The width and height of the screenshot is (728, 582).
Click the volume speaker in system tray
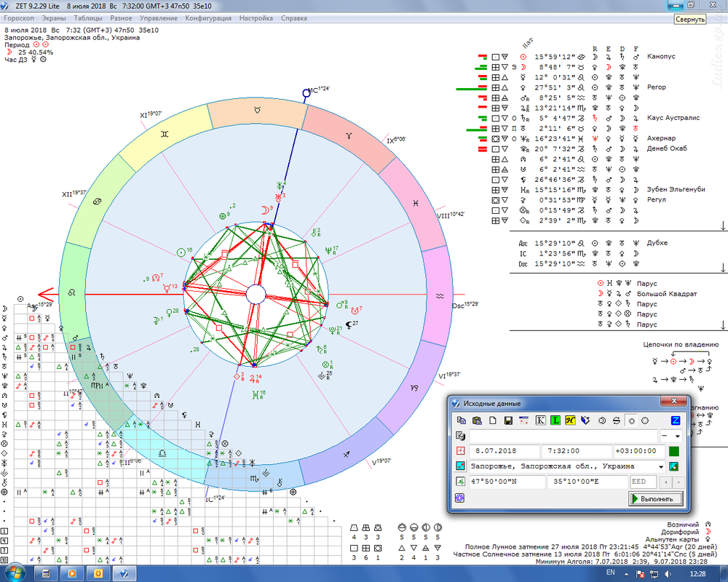tap(668, 574)
